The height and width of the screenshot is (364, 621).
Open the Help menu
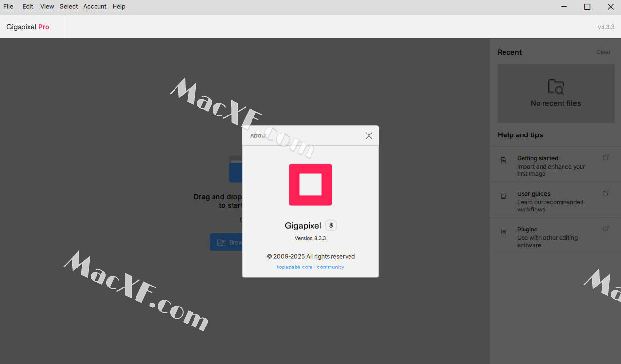pos(119,6)
